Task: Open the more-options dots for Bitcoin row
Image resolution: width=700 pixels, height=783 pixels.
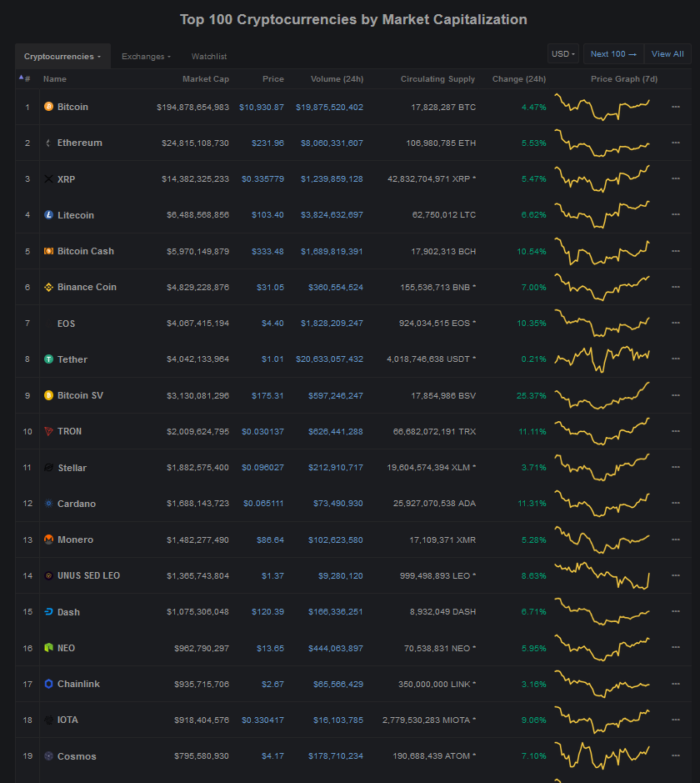Action: [676, 107]
